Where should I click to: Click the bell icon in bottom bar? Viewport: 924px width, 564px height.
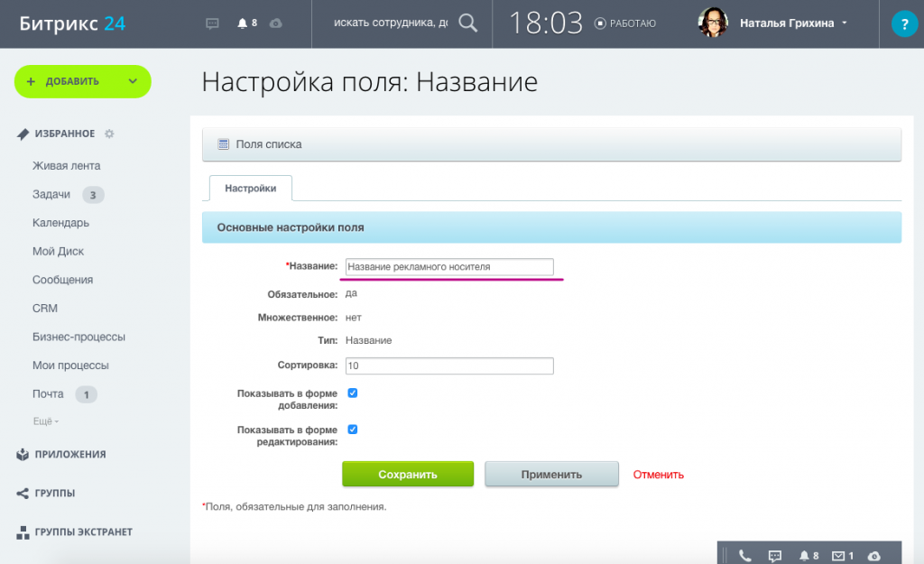[x=804, y=555]
